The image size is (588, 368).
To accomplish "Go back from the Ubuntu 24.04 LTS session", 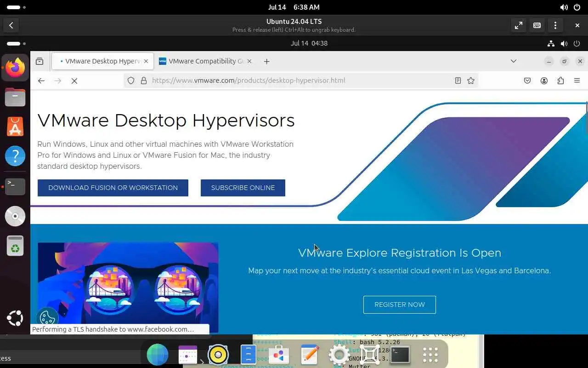I will 11,25.
